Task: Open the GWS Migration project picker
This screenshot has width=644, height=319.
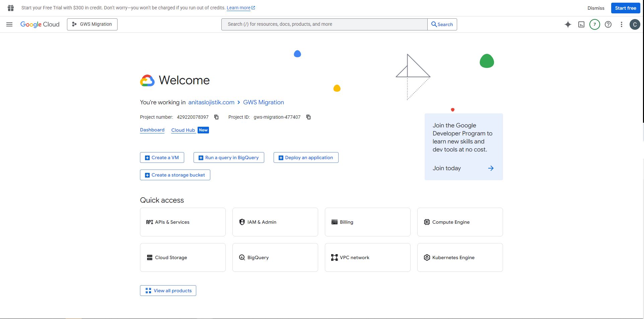Action: [x=92, y=24]
